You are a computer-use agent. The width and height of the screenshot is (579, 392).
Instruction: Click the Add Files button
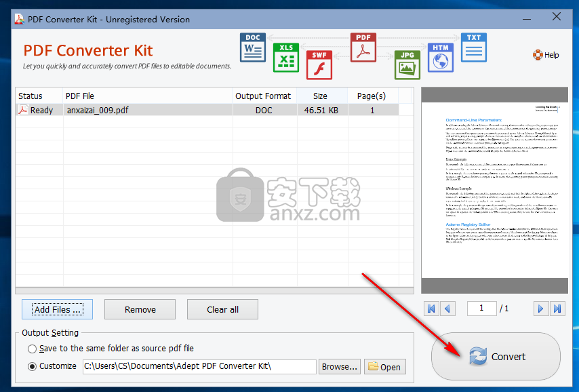57,309
